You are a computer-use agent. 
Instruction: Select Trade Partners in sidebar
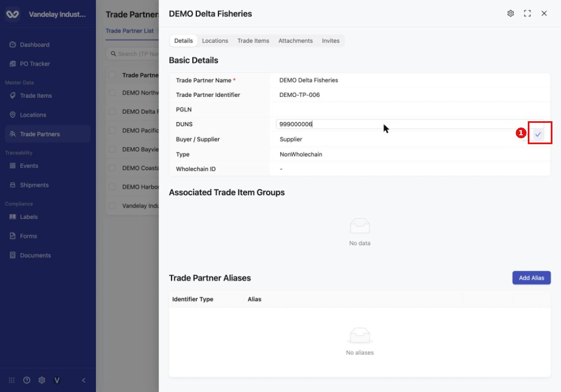point(48,134)
